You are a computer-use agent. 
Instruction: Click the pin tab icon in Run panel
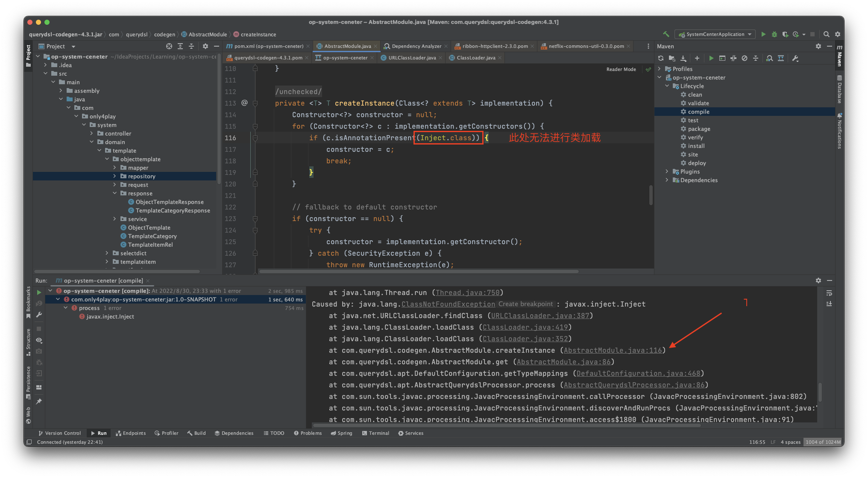point(39,401)
